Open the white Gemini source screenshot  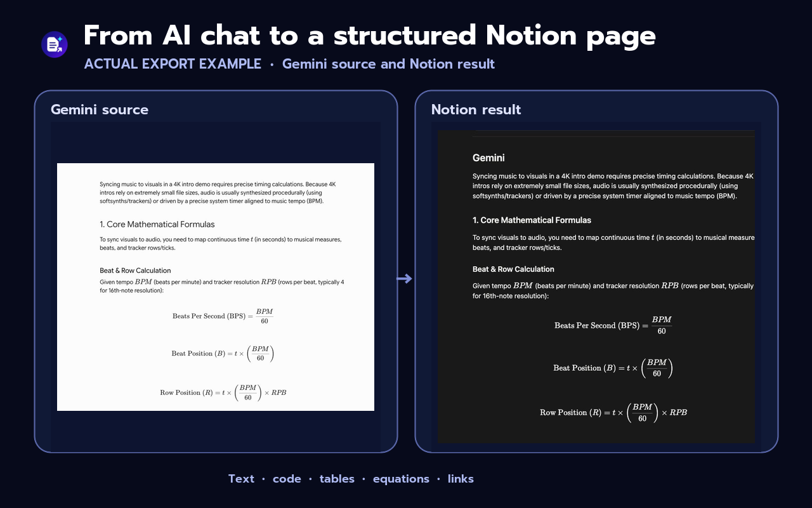[x=216, y=287]
